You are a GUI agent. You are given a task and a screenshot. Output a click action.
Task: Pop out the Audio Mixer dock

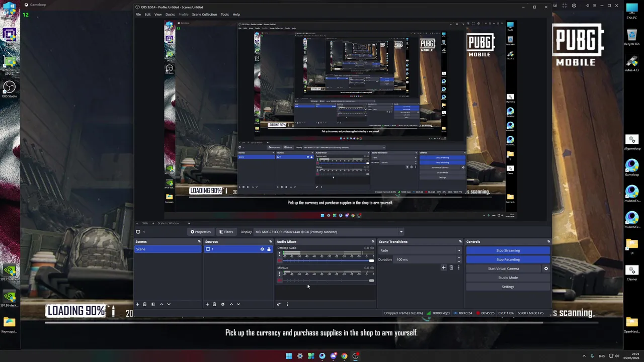pos(373,242)
